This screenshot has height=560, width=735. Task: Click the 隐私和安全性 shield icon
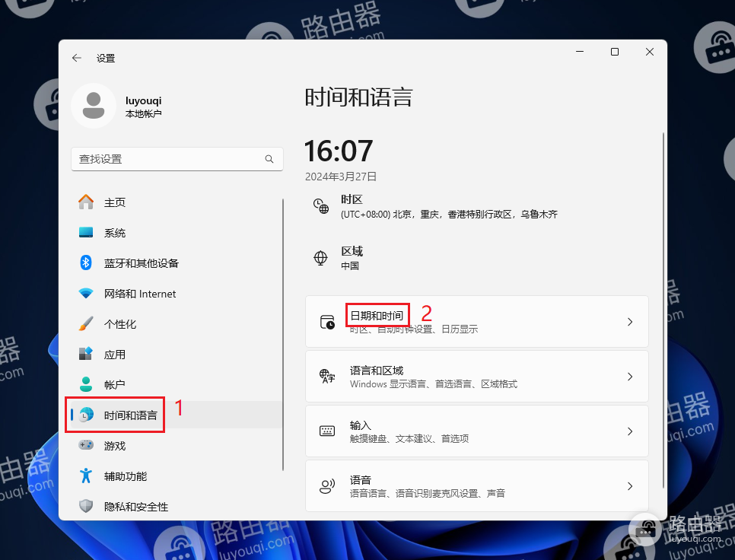tap(86, 506)
